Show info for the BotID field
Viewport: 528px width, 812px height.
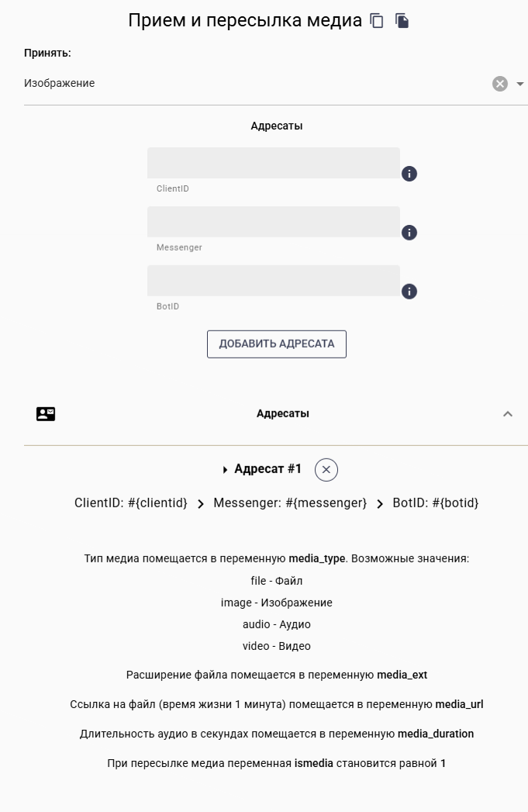[x=409, y=292]
